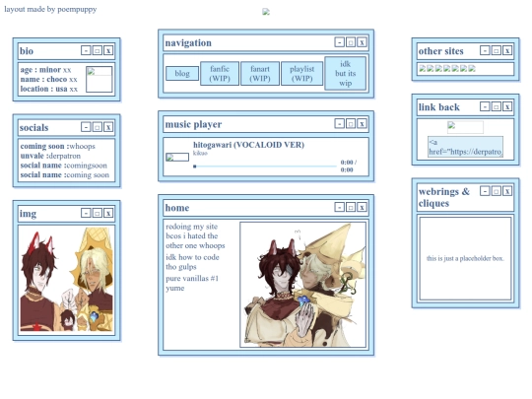The width and height of the screenshot is (532, 399).
Task: Close the socials window
Action: pyautogui.click(x=108, y=127)
